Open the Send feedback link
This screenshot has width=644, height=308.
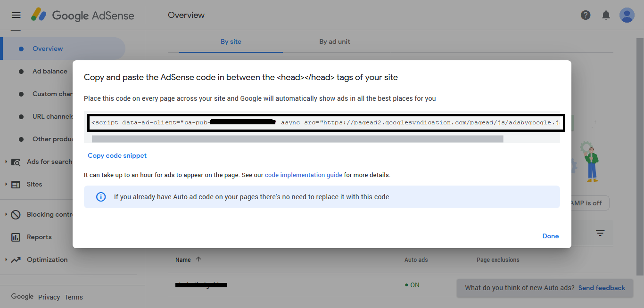(x=602, y=288)
